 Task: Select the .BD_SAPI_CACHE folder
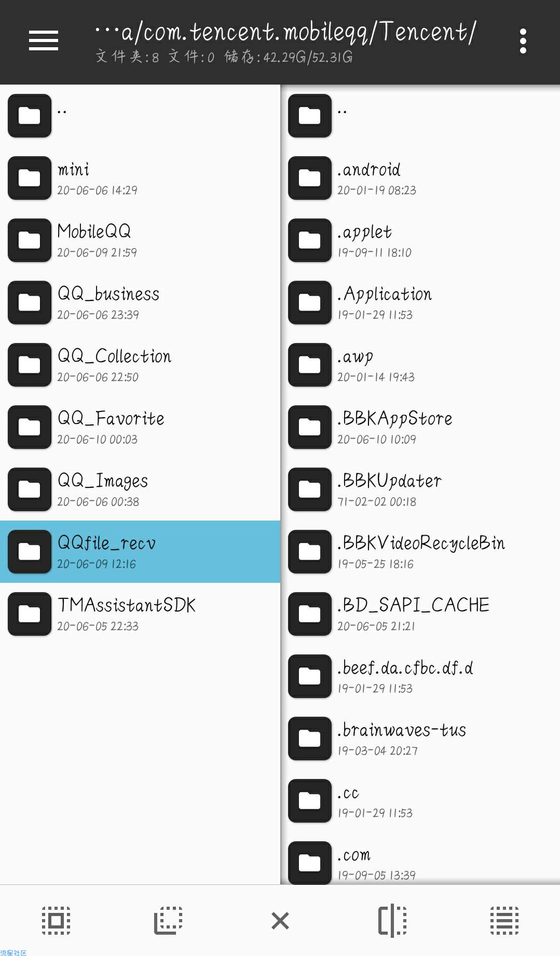(420, 613)
